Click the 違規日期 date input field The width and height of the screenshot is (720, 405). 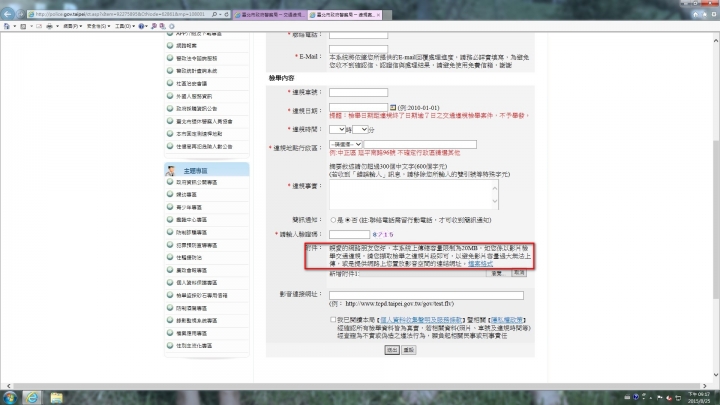pyautogui.click(x=358, y=107)
